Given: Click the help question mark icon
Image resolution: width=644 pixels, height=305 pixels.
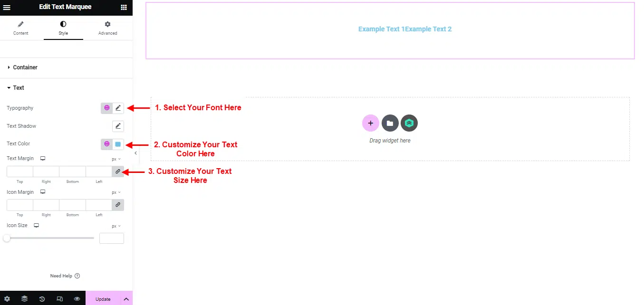Looking at the screenshot, I should pos(77,276).
